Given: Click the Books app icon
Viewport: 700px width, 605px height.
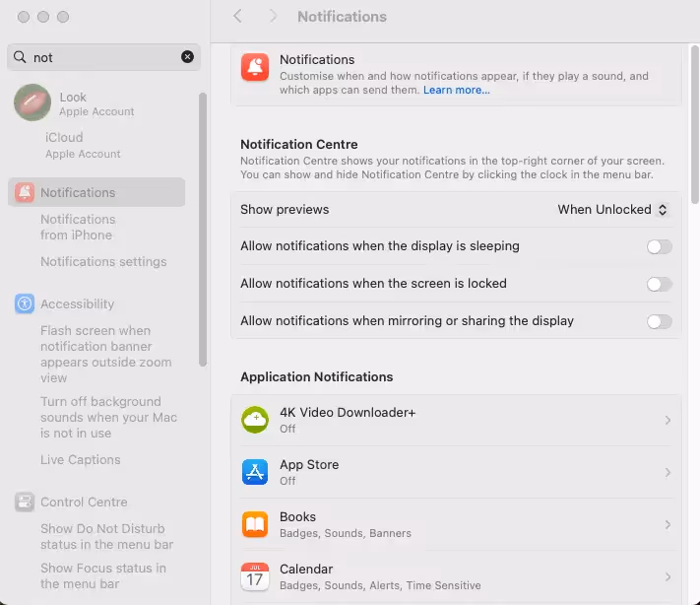Looking at the screenshot, I should click(x=255, y=524).
